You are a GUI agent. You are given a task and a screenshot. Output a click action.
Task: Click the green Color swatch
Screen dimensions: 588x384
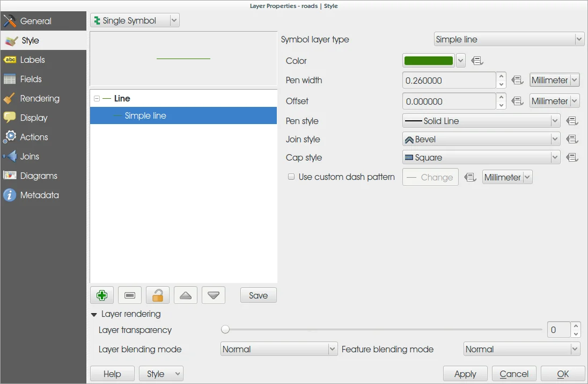428,61
